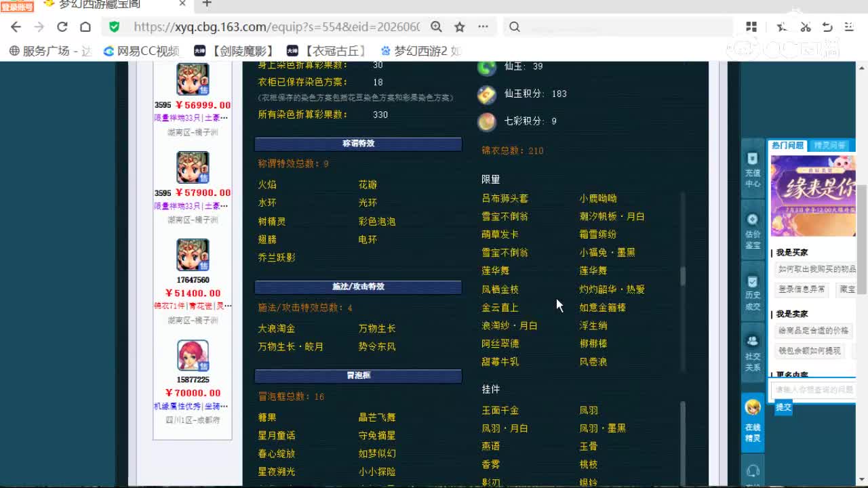
Task: Click the undo arrow toolbar icon
Action: coord(827,27)
